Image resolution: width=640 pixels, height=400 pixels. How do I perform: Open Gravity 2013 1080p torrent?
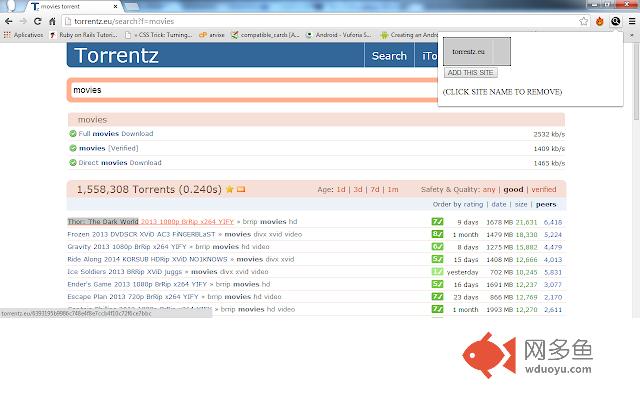(x=127, y=247)
